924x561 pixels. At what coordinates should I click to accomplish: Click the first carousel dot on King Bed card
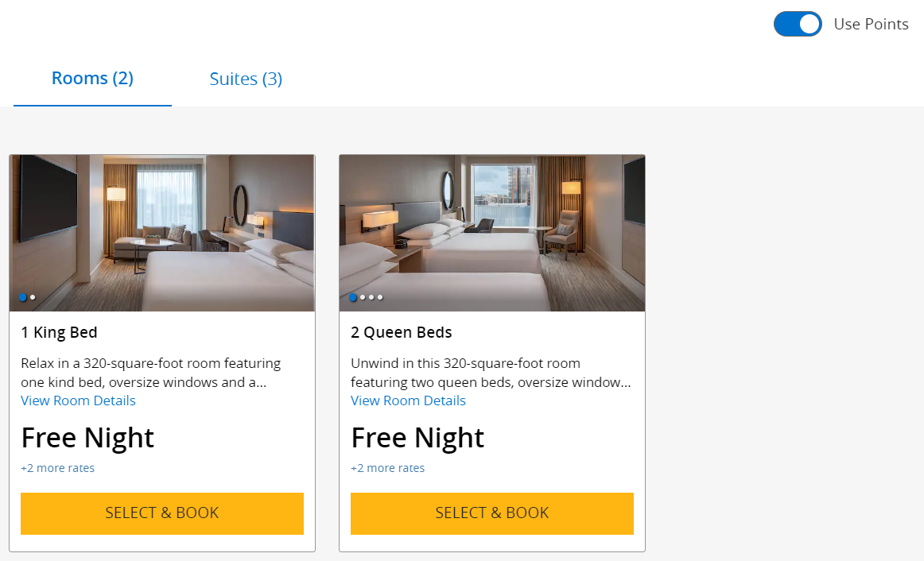point(23,297)
